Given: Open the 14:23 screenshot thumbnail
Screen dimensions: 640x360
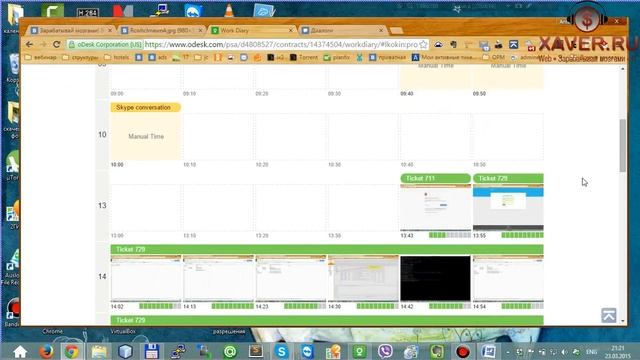Looking at the screenshot, I should click(291, 278).
